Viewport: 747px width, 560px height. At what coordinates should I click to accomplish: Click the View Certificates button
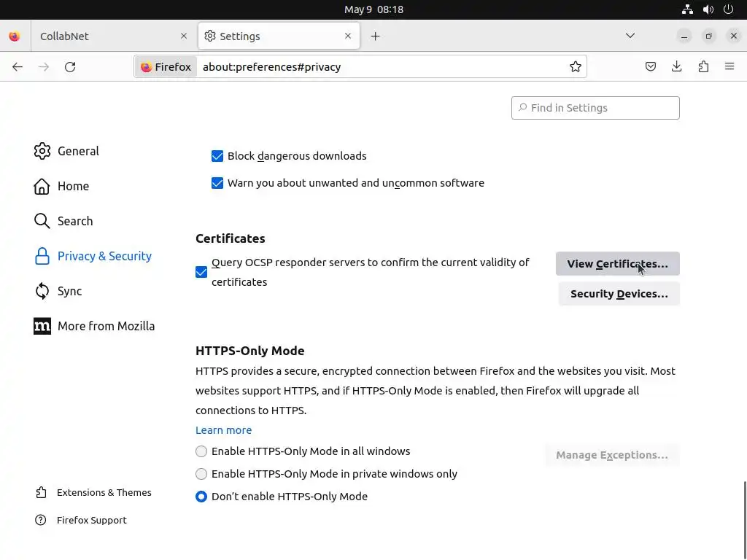pos(617,264)
